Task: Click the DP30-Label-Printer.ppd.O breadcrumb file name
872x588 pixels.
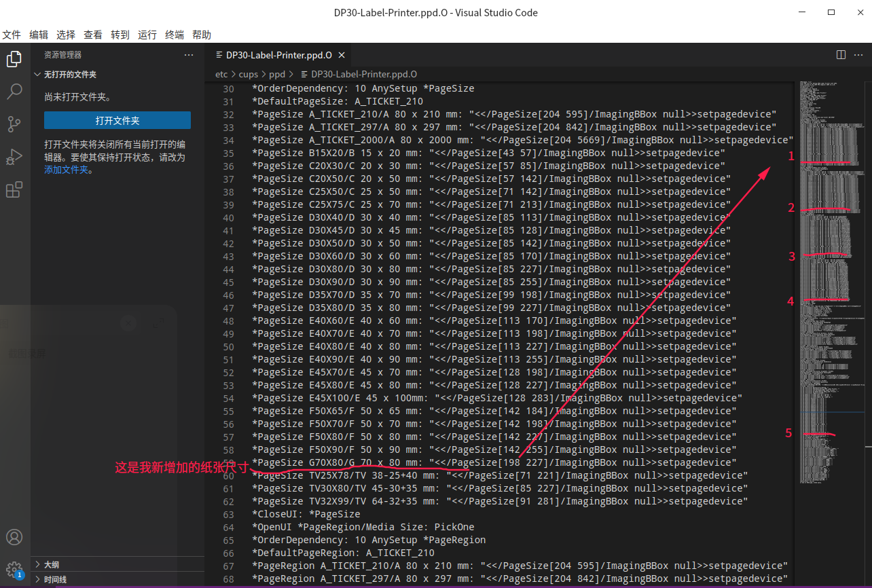Action: pyautogui.click(x=364, y=74)
